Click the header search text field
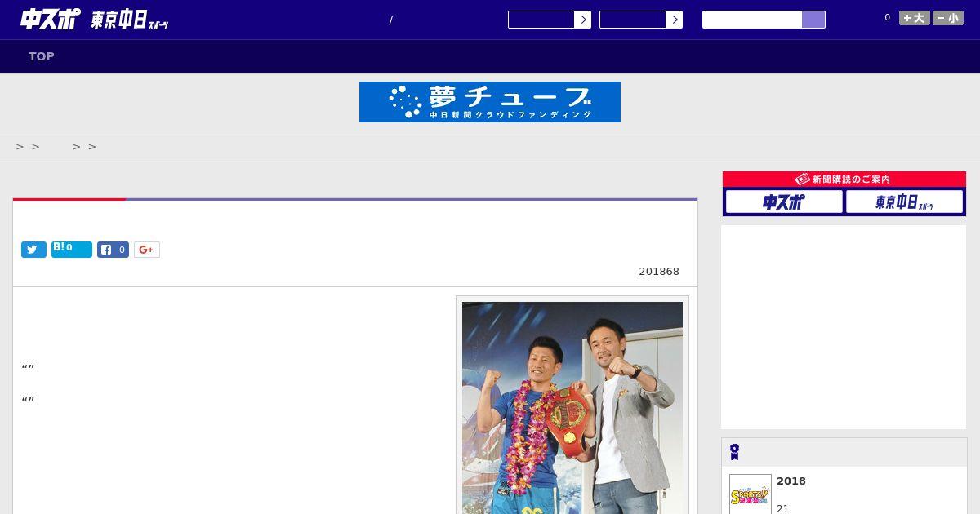 [752, 20]
